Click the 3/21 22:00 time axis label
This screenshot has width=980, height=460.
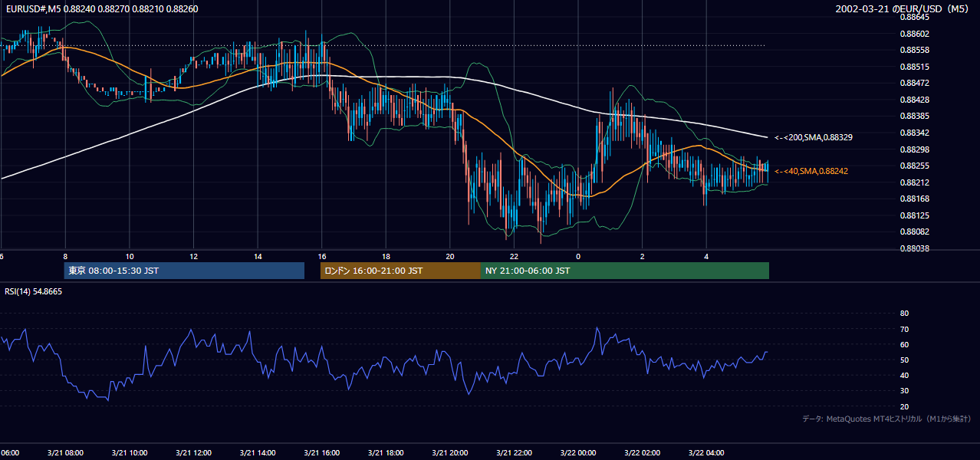coord(514,452)
